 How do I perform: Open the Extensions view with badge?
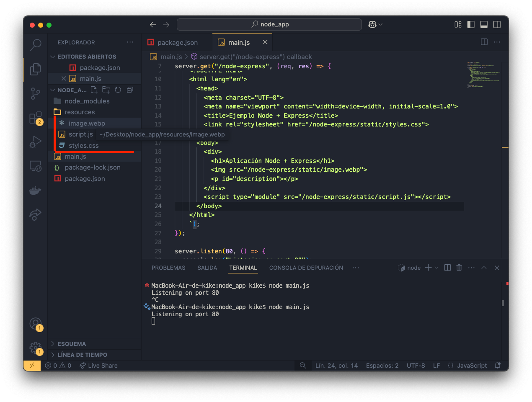(36, 118)
